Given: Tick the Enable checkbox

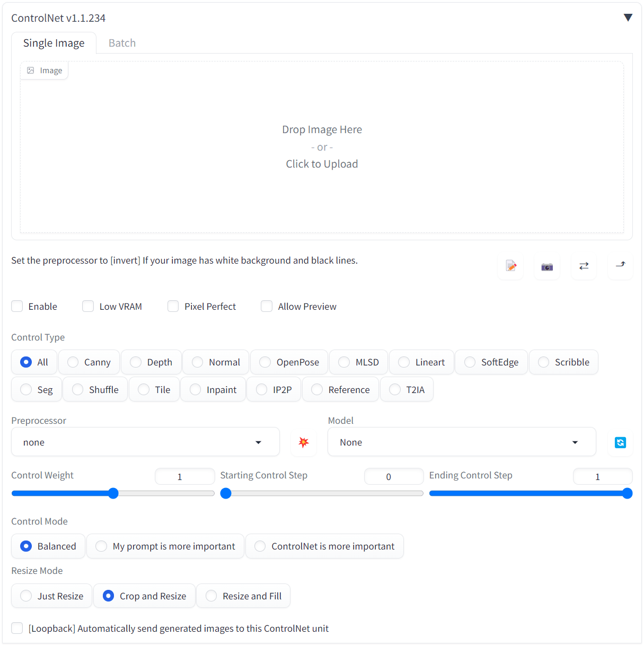Looking at the screenshot, I should click(x=17, y=306).
